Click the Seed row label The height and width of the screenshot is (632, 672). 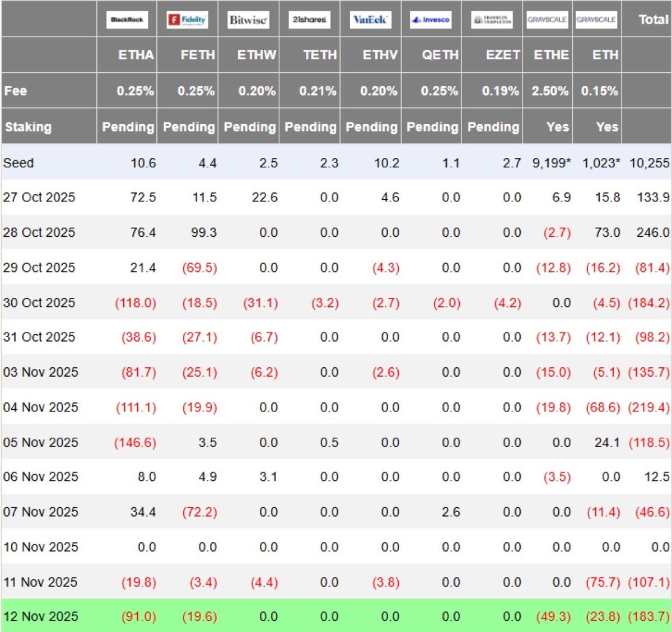(x=18, y=163)
